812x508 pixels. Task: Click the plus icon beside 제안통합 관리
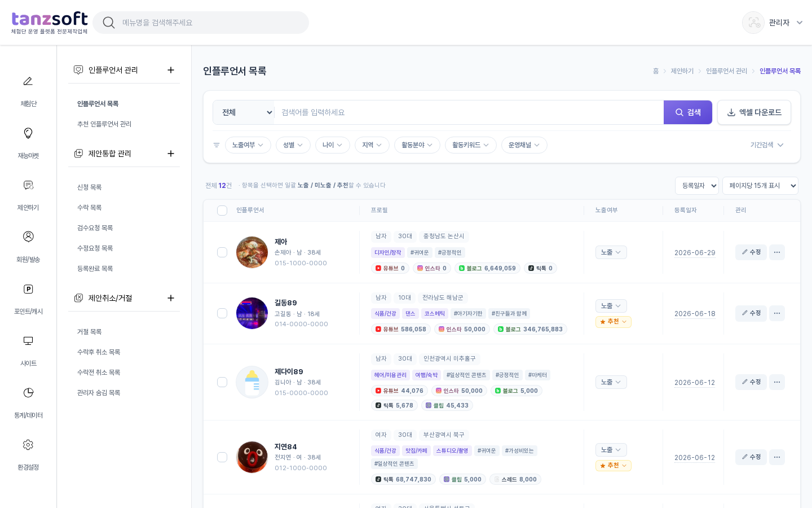171,154
